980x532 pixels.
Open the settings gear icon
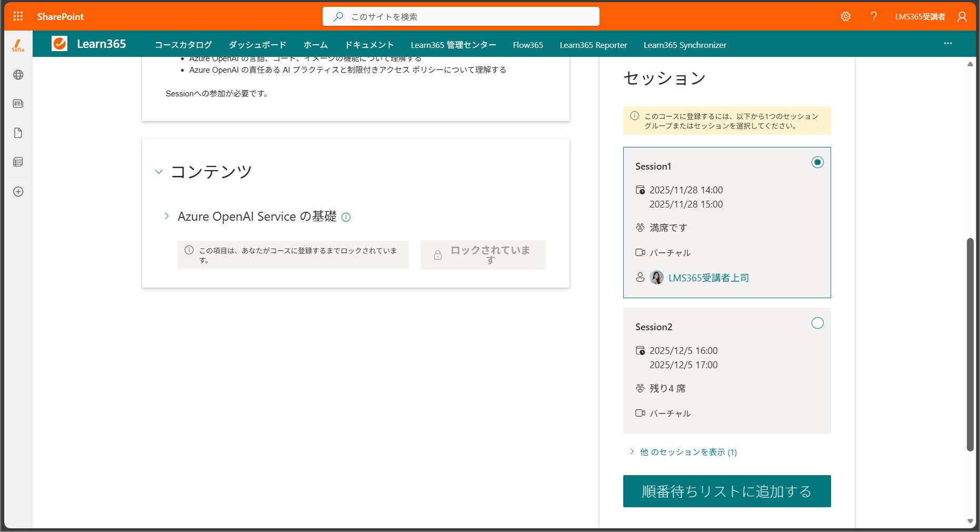click(x=845, y=16)
